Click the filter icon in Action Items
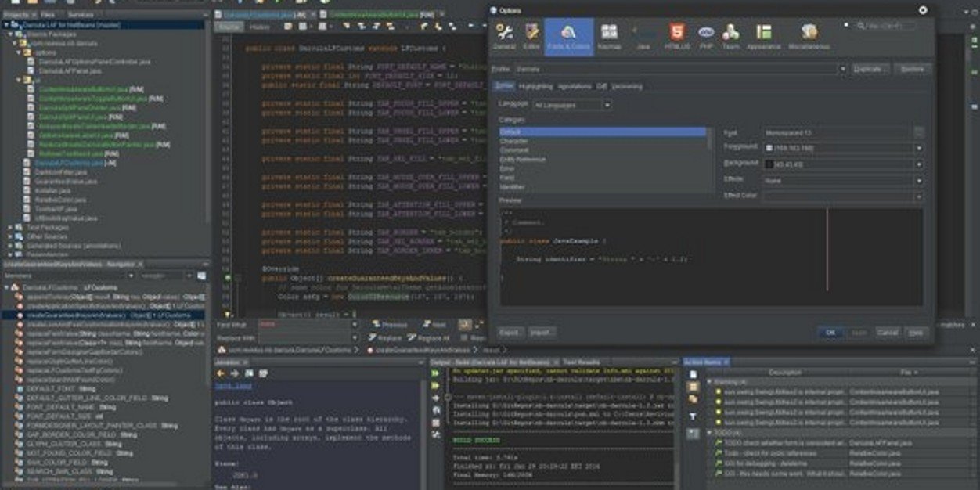This screenshot has width=980, height=490. click(x=693, y=416)
